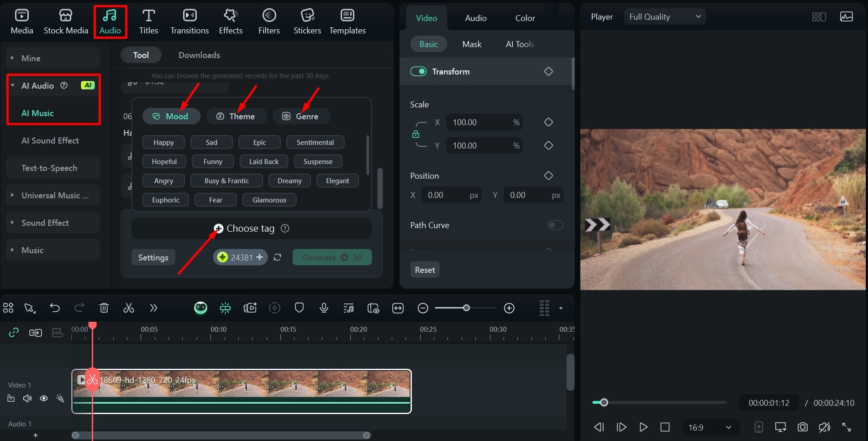868x441 pixels.
Task: Click the snapshot camera icon in player
Action: click(x=802, y=427)
